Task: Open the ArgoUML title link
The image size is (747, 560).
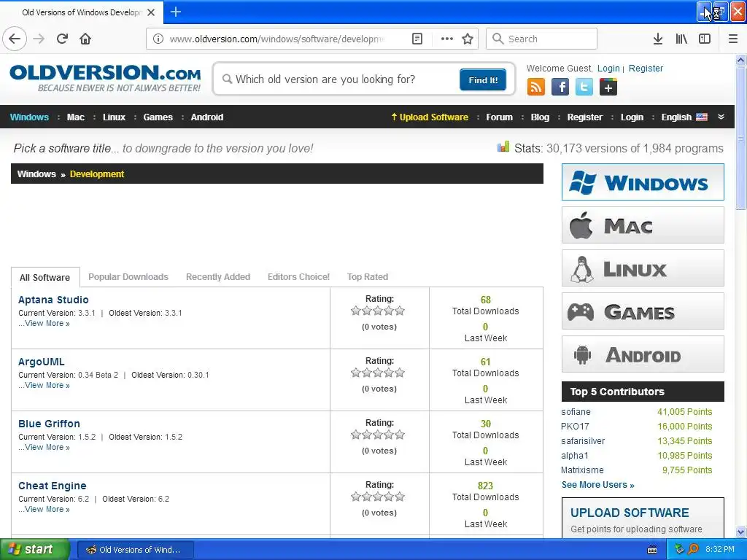Action: pos(42,362)
